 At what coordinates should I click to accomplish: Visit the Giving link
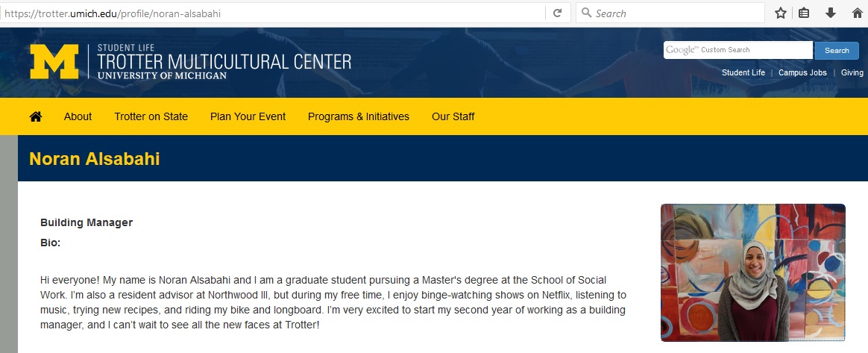tap(852, 72)
